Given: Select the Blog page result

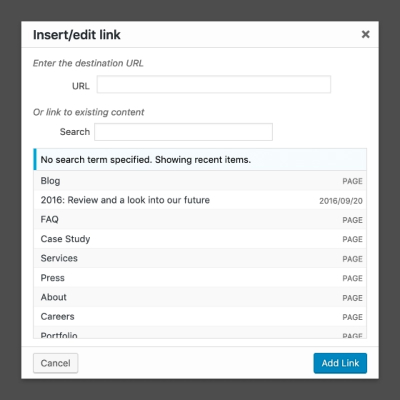Looking at the screenshot, I should tap(200, 181).
